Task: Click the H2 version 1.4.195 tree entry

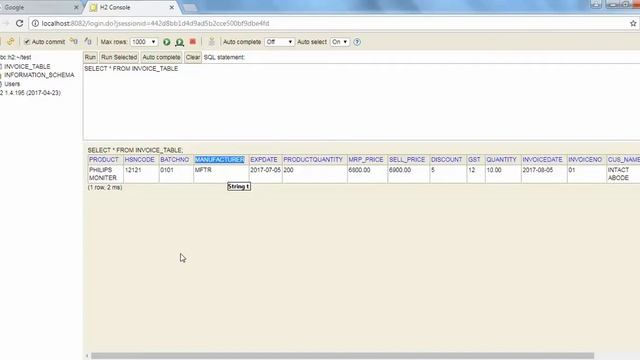Action: tap(32, 93)
